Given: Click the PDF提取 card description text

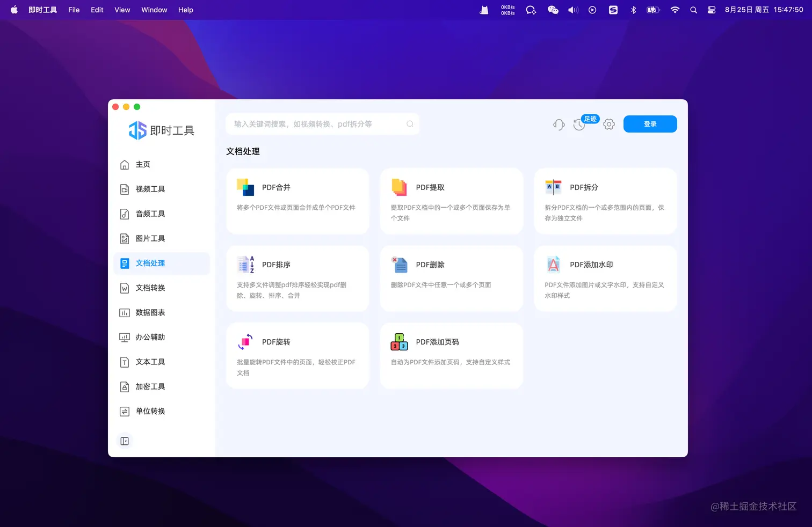Looking at the screenshot, I should (x=450, y=213).
